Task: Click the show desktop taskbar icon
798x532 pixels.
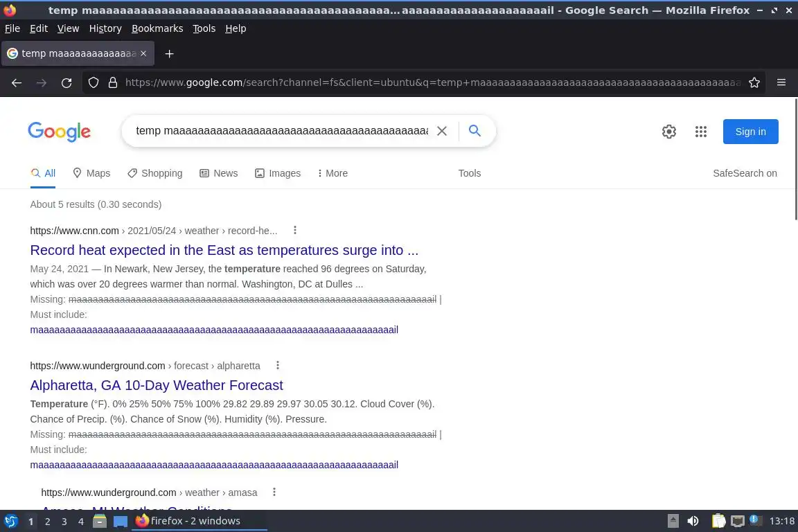Action: (x=120, y=521)
